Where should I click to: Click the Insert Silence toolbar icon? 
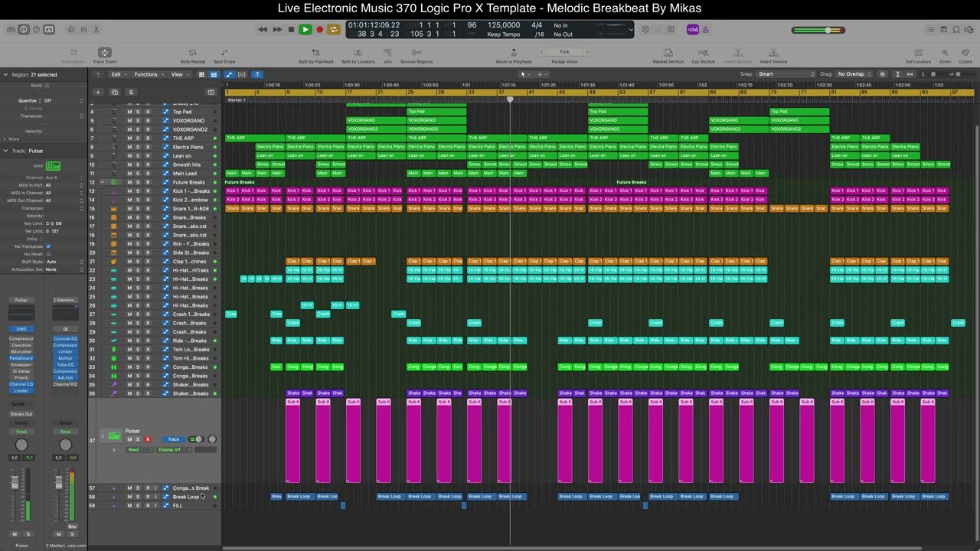pyautogui.click(x=773, y=53)
